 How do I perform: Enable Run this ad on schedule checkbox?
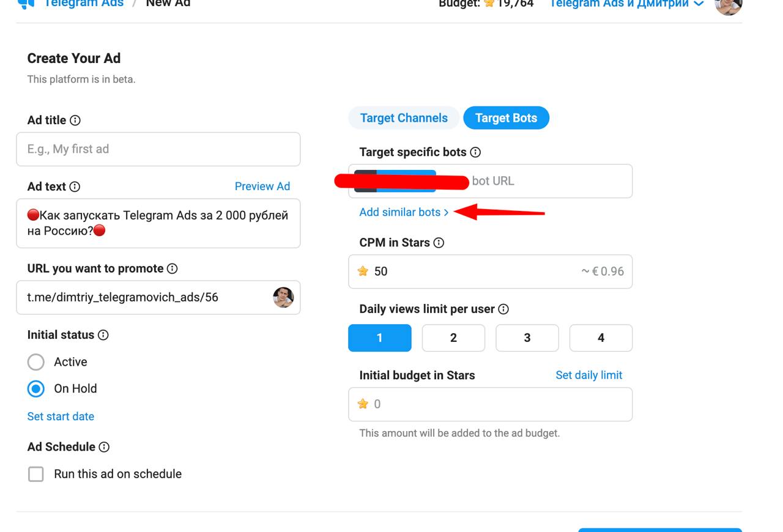click(x=36, y=474)
